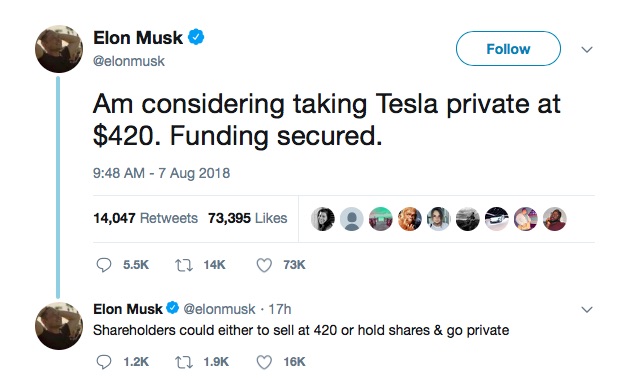Click the verified badge in the reply tweet
632x379 pixels.
[173, 308]
